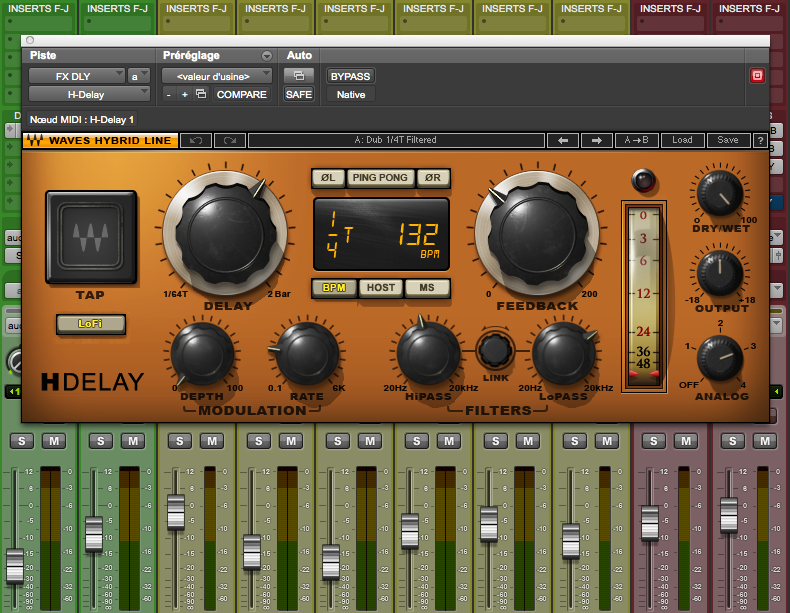Toggle right phase invert ØR
Viewport: 790px width, 613px height.
(433, 178)
